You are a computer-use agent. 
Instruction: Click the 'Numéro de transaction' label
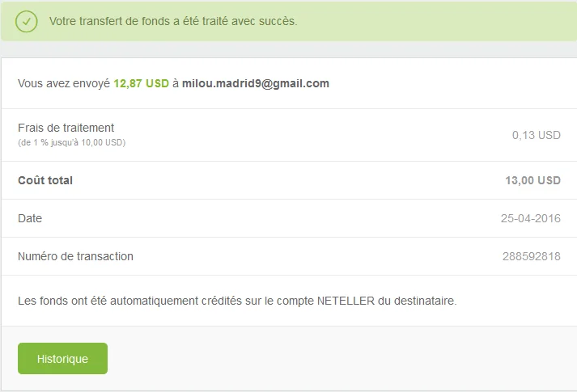click(x=75, y=256)
